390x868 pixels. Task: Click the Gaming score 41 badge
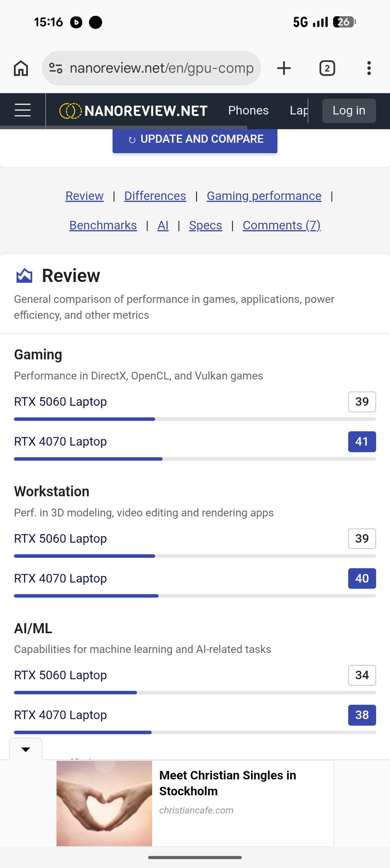tap(362, 442)
